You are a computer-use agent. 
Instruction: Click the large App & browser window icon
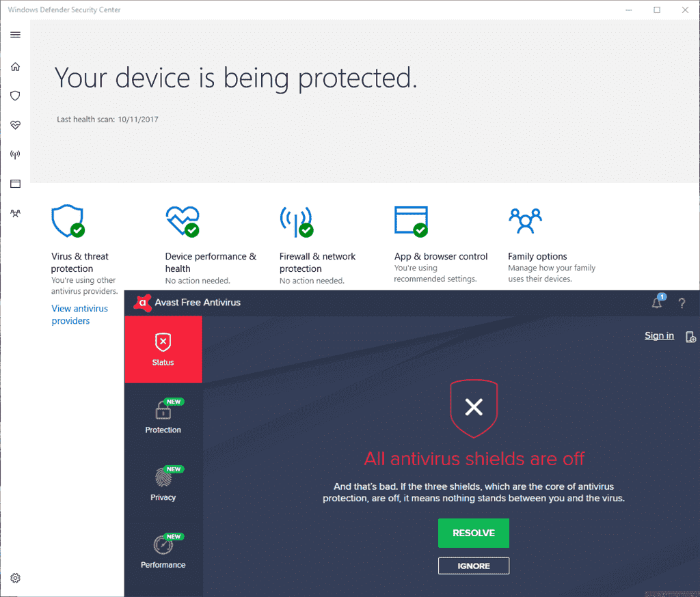point(411,221)
